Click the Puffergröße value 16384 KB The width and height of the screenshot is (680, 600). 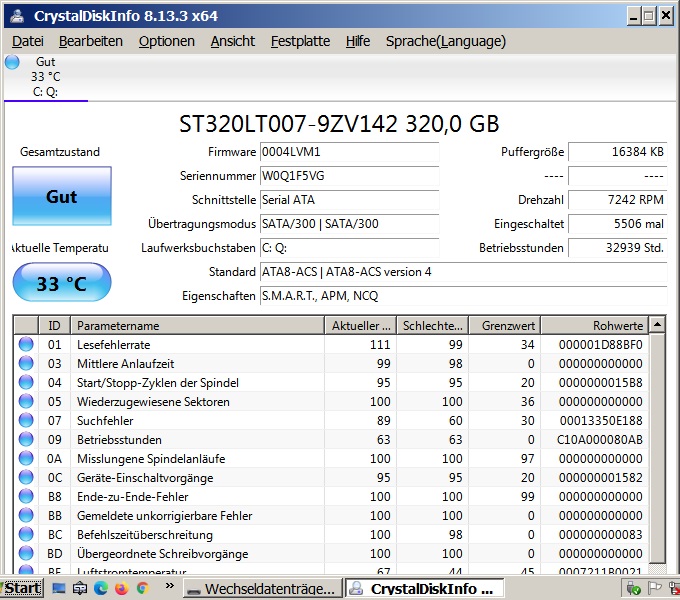[x=618, y=152]
